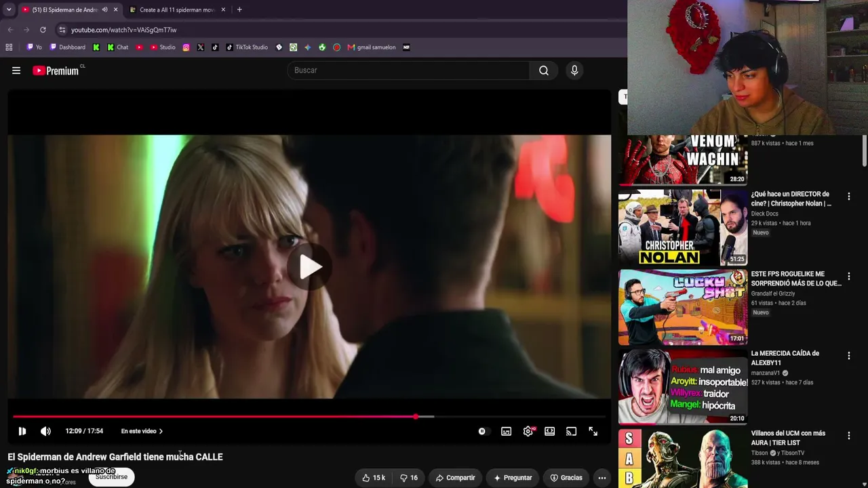Open options for the FPS roguelike video

848,277
